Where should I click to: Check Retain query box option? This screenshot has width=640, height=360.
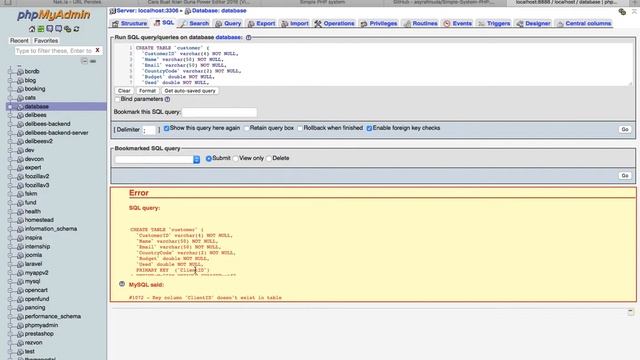[x=246, y=128]
